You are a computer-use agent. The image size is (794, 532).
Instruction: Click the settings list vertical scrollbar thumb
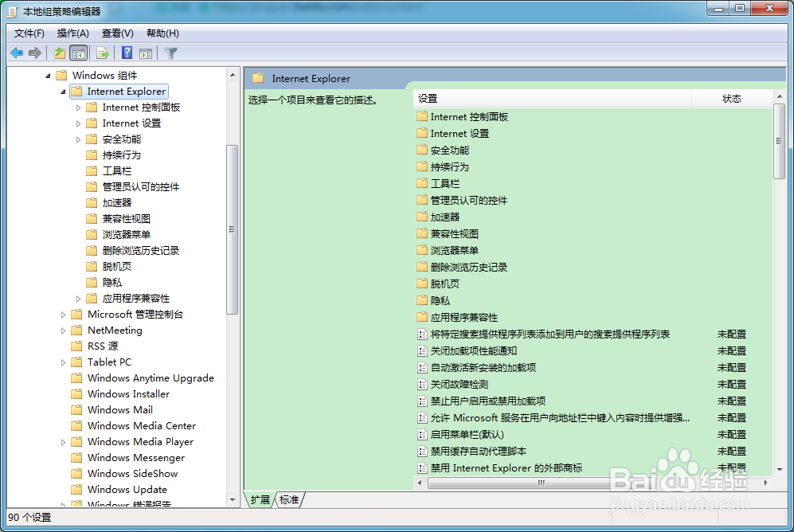pos(780,141)
